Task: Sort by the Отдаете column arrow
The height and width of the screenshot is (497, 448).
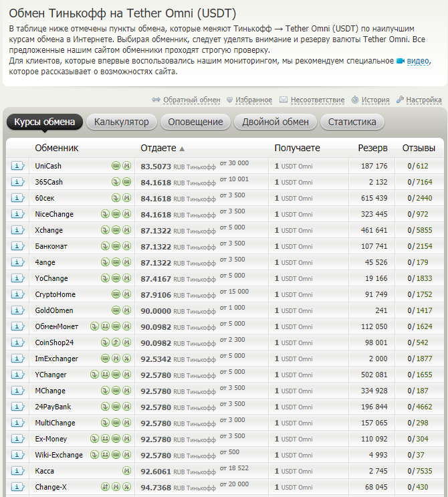Action: [182, 148]
